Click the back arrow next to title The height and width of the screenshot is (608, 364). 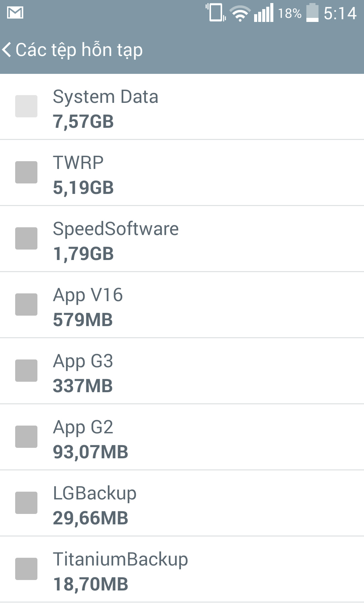tap(7, 49)
